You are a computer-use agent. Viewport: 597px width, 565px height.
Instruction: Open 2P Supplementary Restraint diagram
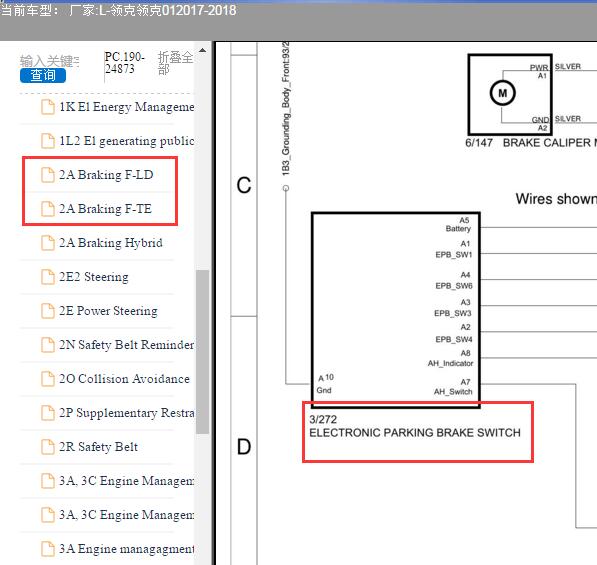point(126,413)
